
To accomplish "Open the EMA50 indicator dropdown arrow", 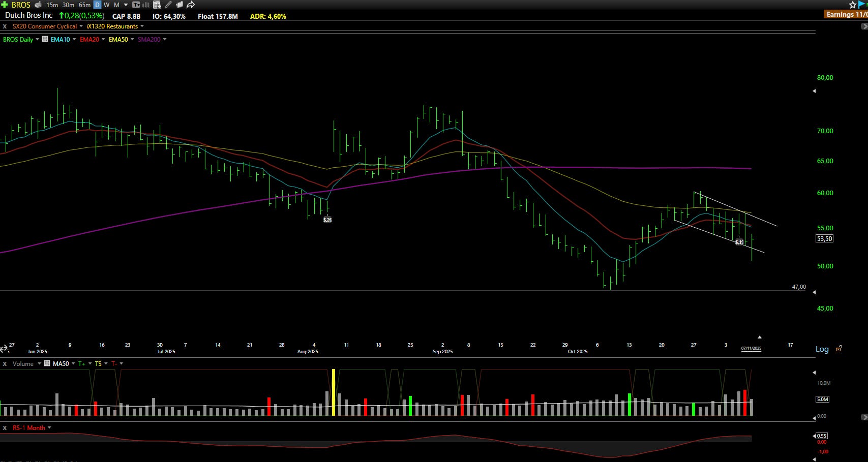I will [132, 39].
